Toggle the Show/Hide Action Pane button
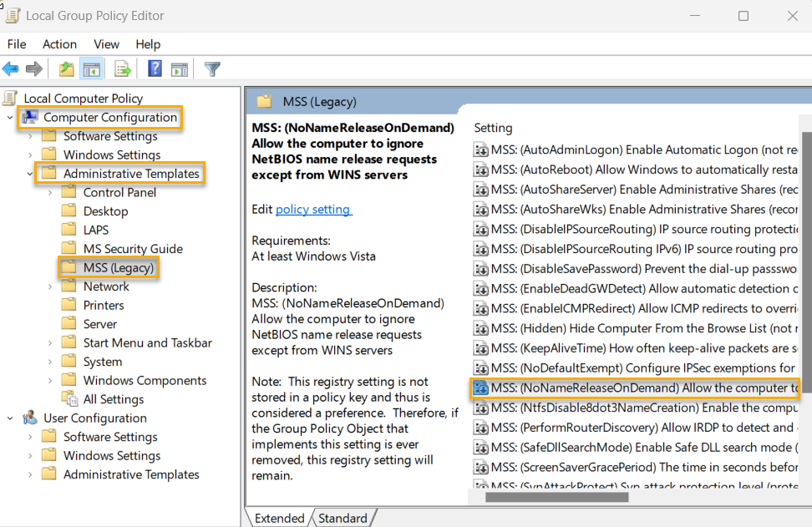Screen dimensions: 812x527 pyautogui.click(x=180, y=68)
